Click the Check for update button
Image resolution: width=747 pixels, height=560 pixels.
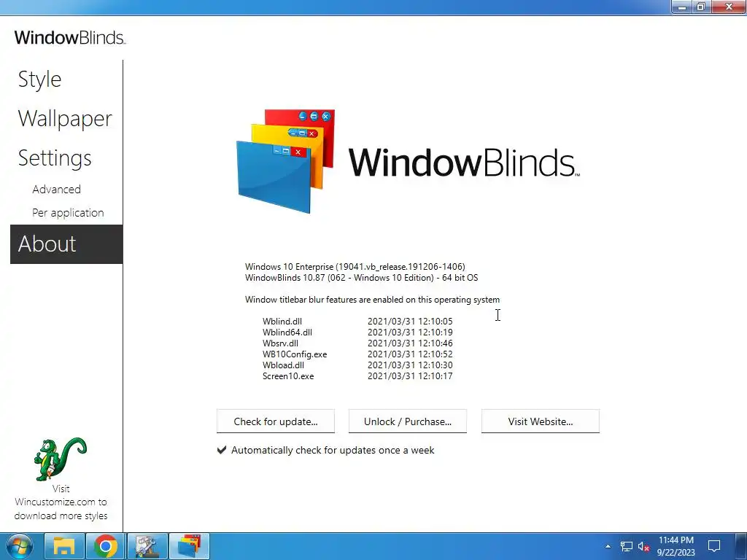[x=275, y=421]
